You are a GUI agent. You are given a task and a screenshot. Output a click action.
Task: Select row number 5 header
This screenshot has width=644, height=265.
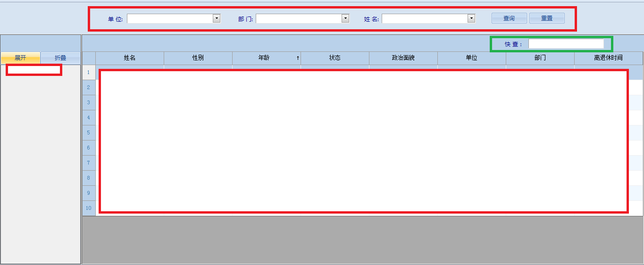click(x=89, y=132)
